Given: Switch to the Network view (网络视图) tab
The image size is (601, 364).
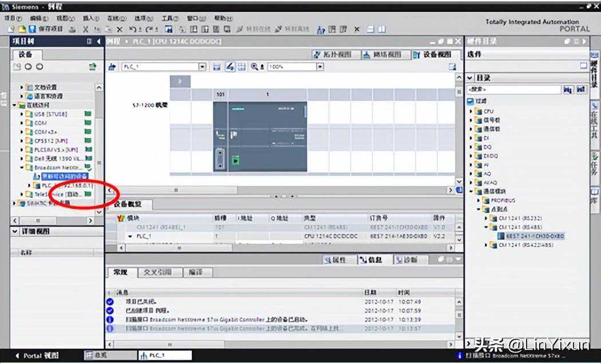Looking at the screenshot, I should (x=382, y=55).
